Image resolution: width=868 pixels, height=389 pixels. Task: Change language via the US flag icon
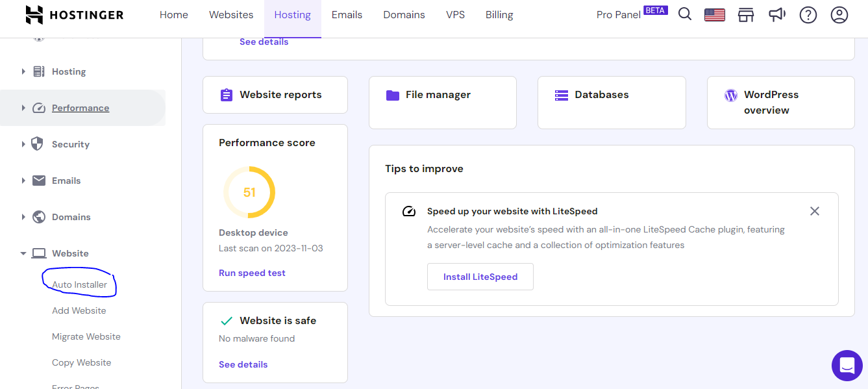click(714, 14)
